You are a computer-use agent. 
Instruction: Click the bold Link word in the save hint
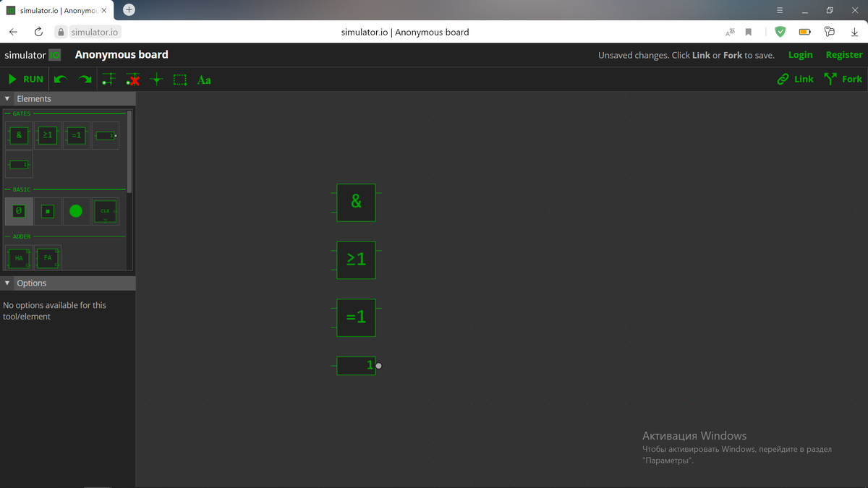(701, 56)
